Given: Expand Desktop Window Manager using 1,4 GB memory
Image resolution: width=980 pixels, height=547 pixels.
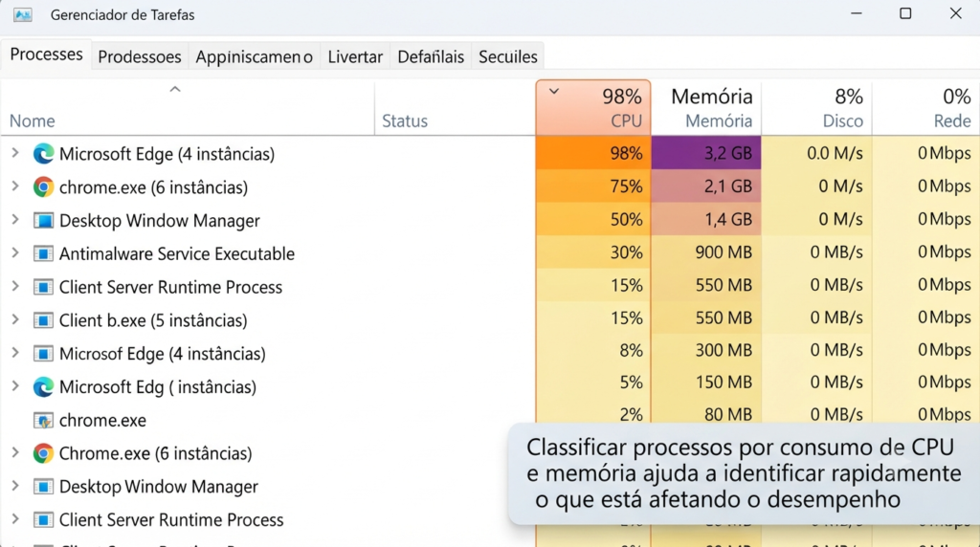Looking at the screenshot, I should click(15, 219).
